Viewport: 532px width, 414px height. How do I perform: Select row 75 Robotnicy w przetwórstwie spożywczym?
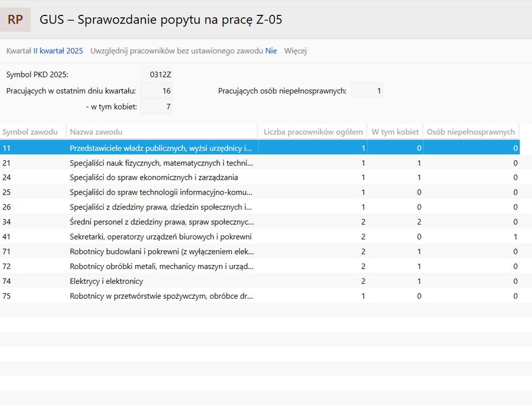[161, 296]
